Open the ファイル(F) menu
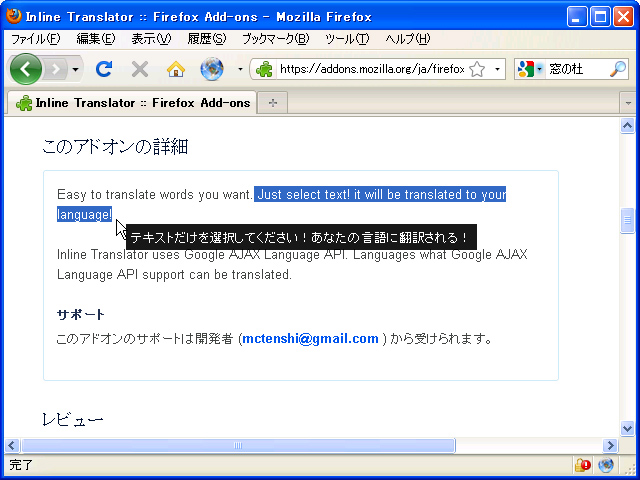This screenshot has width=640, height=480. (x=35, y=39)
